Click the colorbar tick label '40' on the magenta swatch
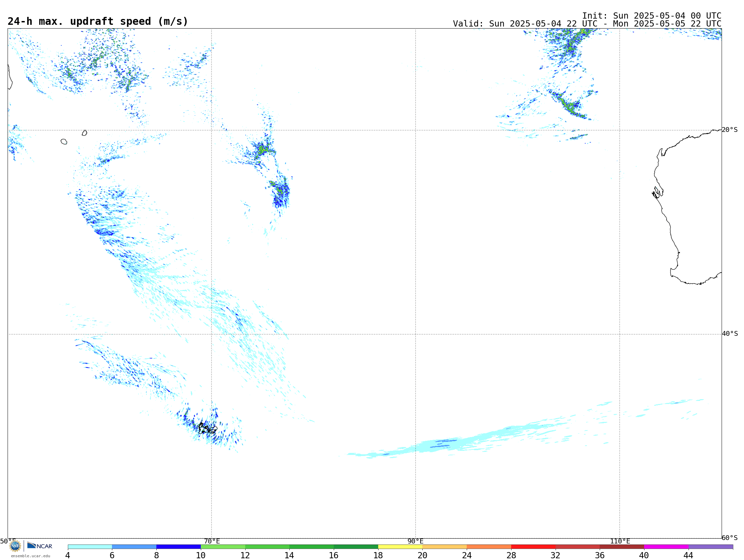The image size is (744, 560). click(x=644, y=555)
